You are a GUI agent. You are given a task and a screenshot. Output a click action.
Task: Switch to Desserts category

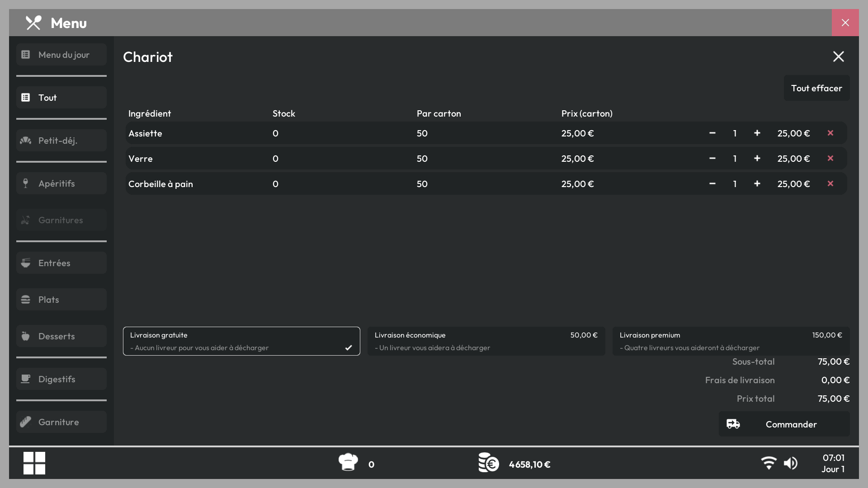tap(61, 336)
